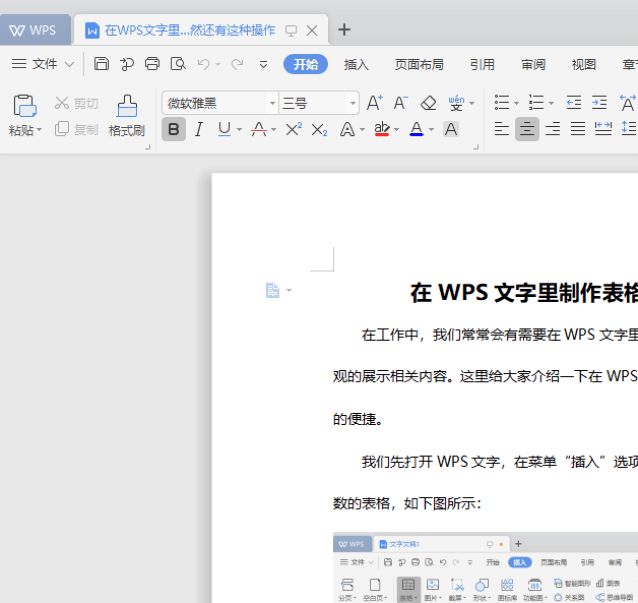Screen dimensions: 638x603
Task: Switch to the 页面布局 tab
Action: (419, 64)
